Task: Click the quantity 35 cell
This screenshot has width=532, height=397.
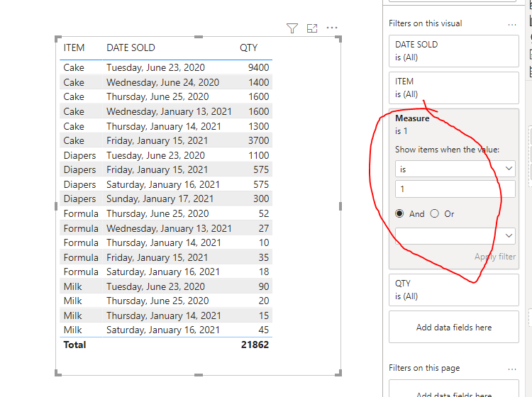Action: click(x=264, y=257)
